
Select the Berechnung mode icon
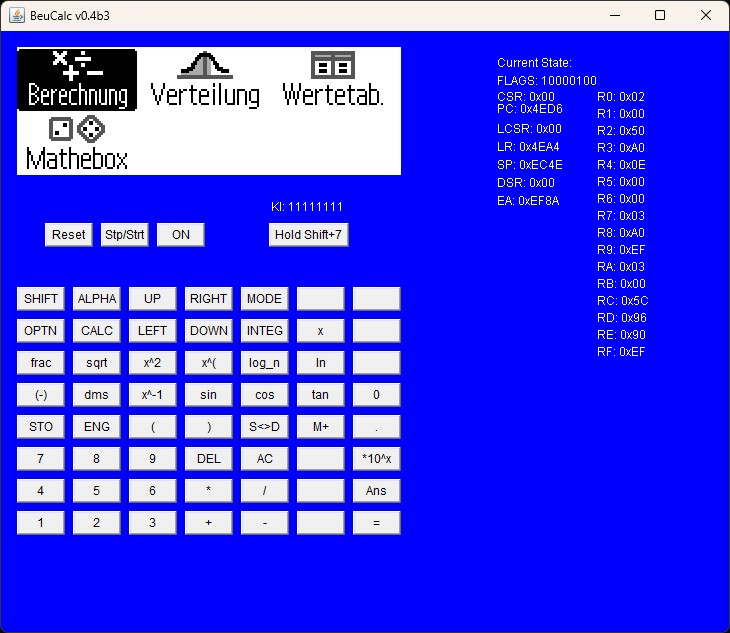click(77, 80)
